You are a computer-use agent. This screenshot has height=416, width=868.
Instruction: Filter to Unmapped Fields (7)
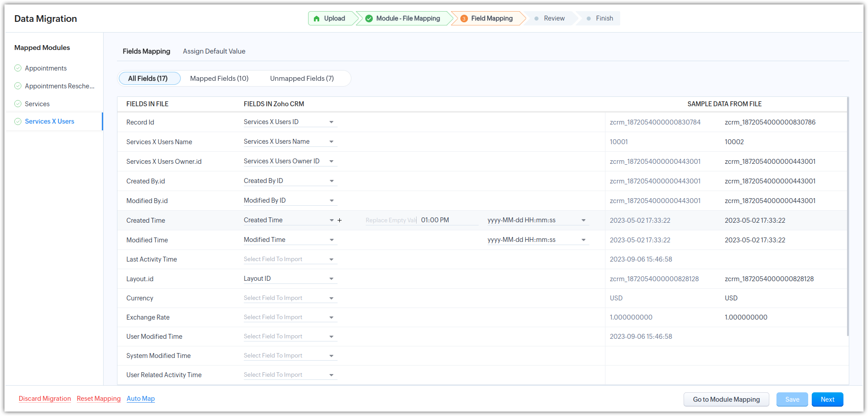302,79
